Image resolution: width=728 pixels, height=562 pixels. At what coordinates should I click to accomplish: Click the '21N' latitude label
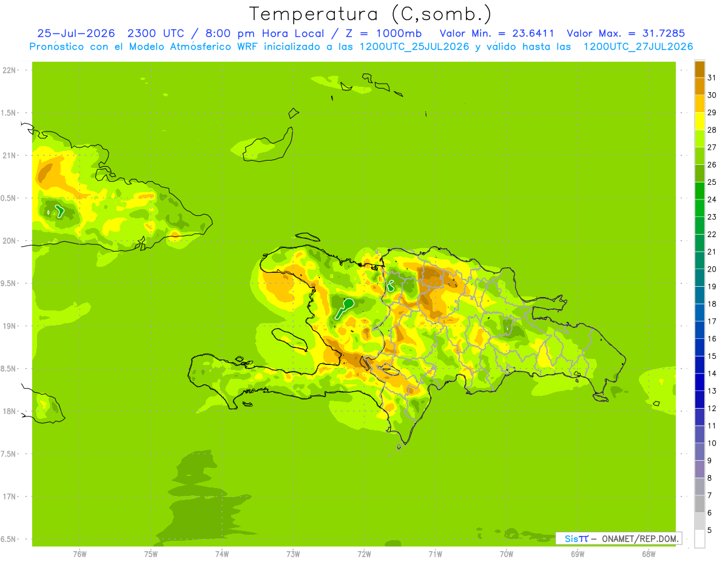click(x=10, y=156)
